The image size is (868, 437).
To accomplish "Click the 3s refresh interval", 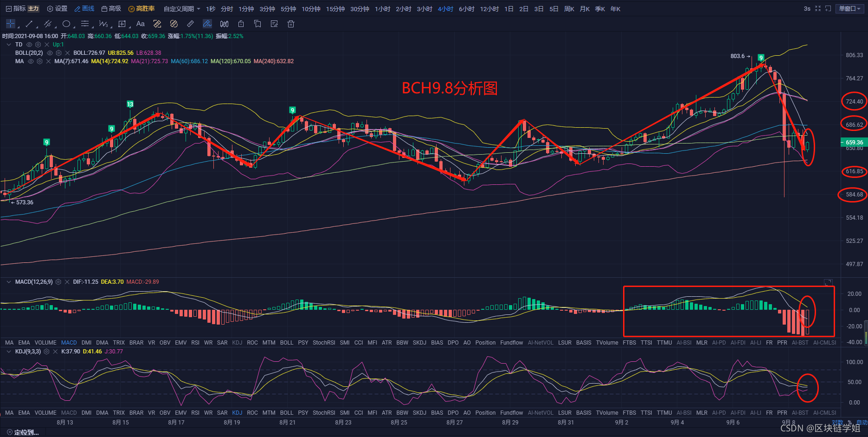I will [x=807, y=9].
